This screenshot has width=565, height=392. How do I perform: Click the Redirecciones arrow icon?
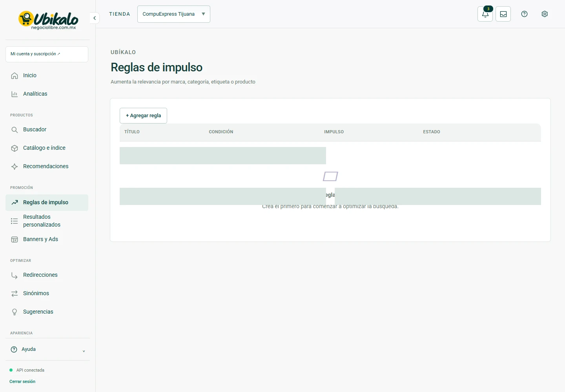15,276
